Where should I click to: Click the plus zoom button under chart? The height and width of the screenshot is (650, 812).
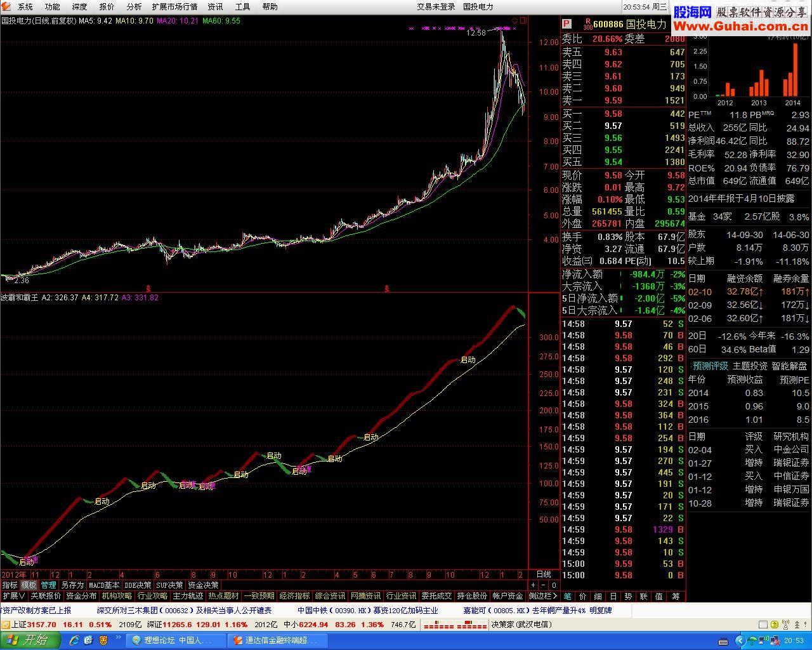pyautogui.click(x=534, y=585)
